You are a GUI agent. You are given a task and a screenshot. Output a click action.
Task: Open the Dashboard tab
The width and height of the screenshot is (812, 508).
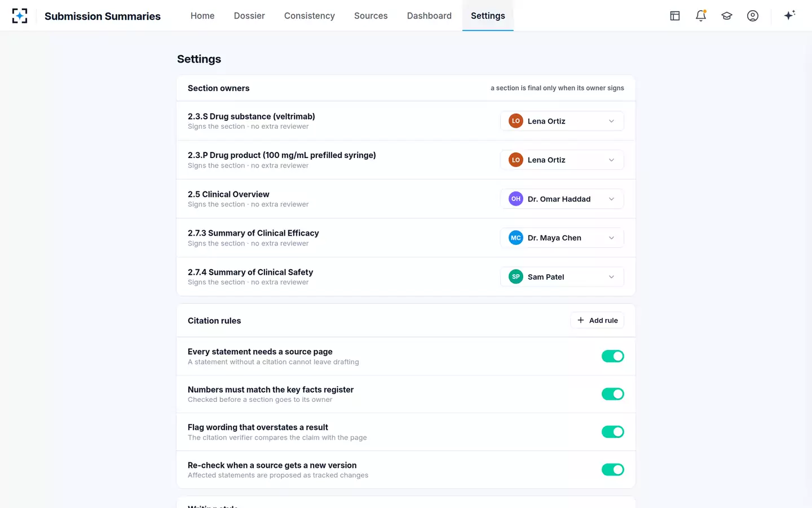[429, 16]
